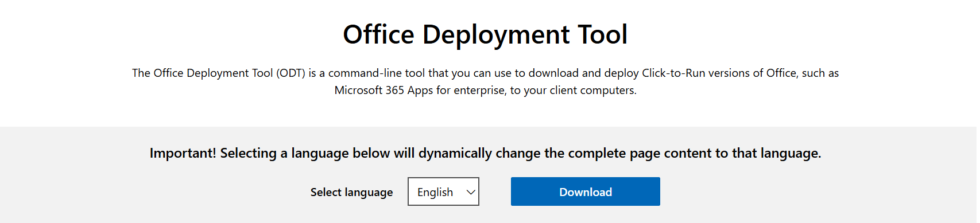Viewport: 980px width, 223px height.
Task: Open the English language dropdown
Action: [x=443, y=191]
